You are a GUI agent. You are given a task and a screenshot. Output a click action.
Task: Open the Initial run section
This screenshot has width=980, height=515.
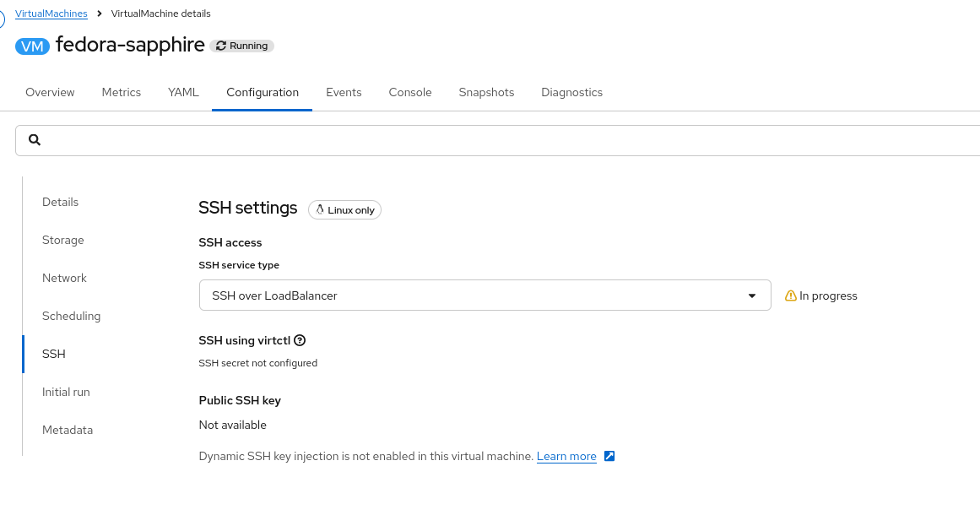(66, 392)
